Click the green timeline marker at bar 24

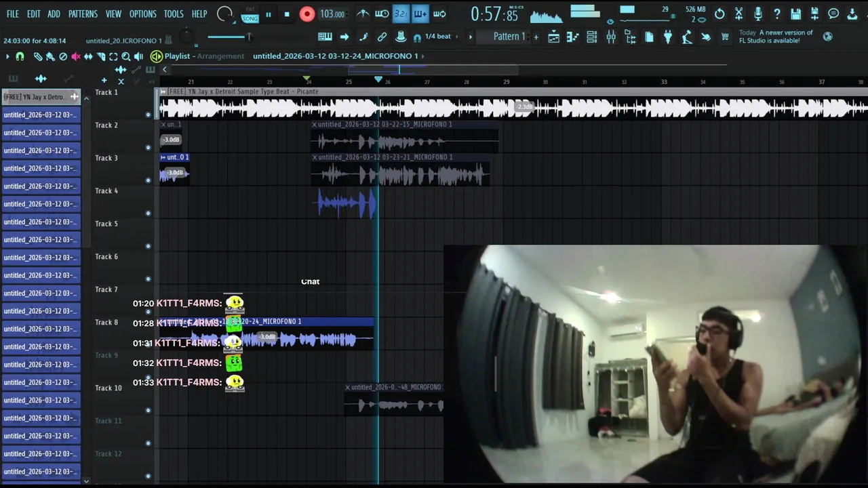pyautogui.click(x=307, y=79)
